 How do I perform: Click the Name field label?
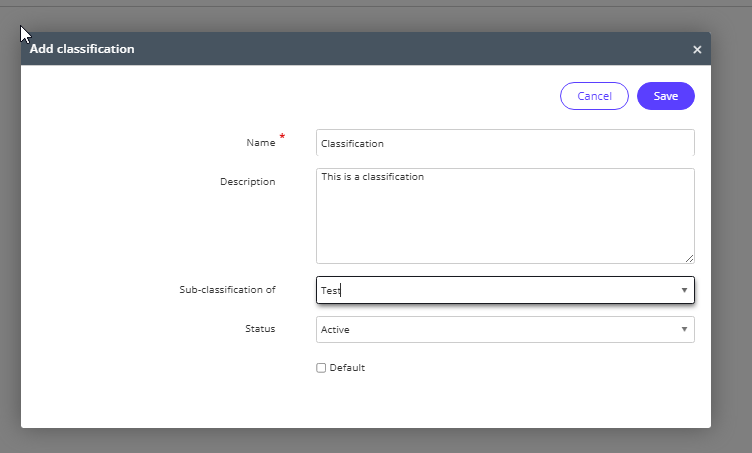click(x=260, y=143)
